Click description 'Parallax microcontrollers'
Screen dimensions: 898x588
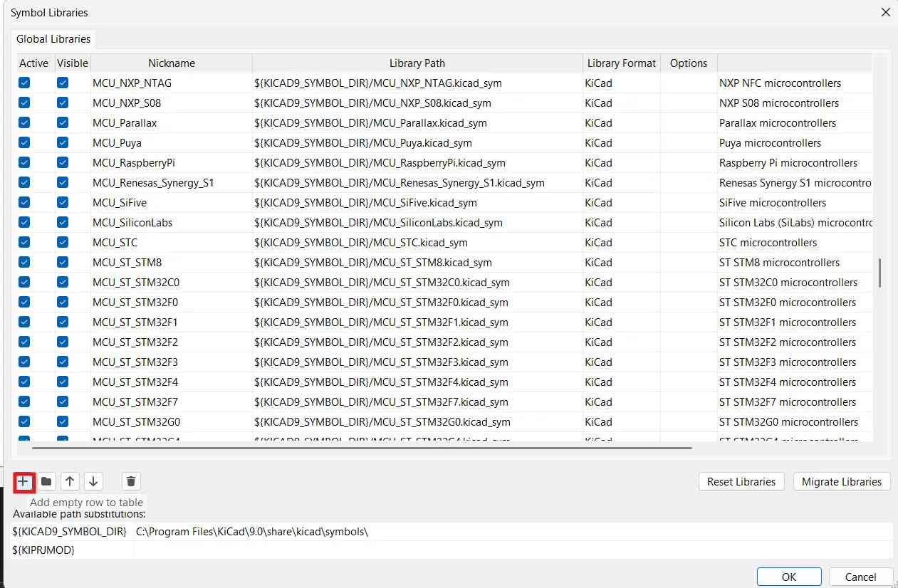click(x=778, y=122)
